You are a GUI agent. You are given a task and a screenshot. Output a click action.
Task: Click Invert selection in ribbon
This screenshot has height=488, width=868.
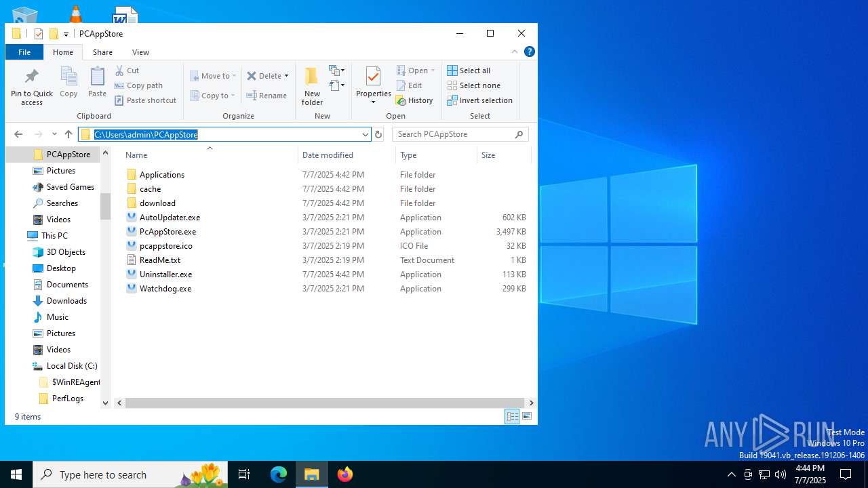coord(480,100)
